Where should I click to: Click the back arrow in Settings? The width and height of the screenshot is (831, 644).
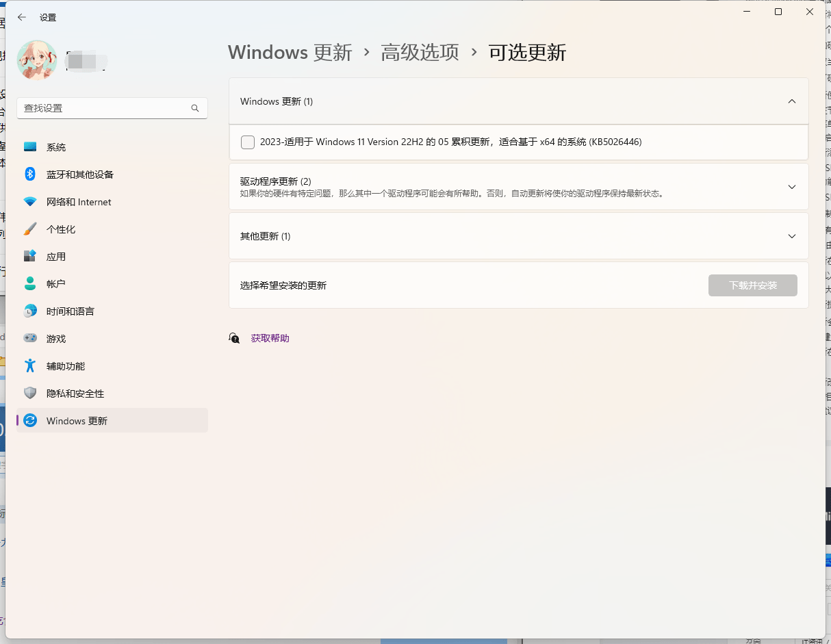tap(22, 17)
